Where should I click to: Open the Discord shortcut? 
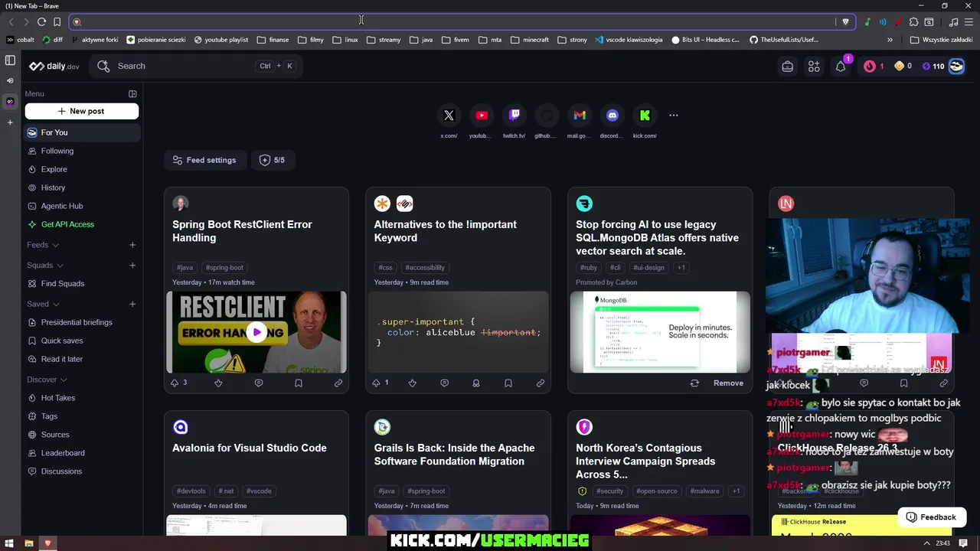click(x=612, y=116)
